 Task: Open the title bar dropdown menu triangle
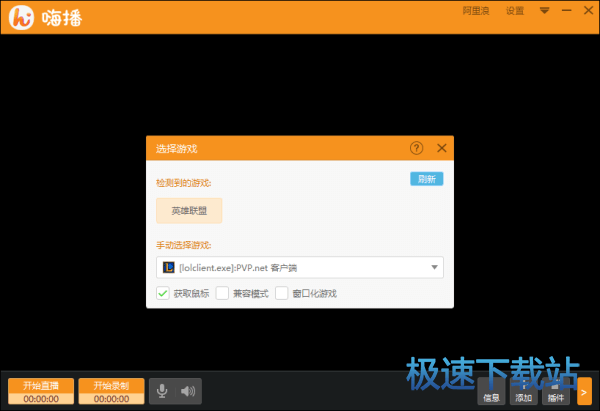click(x=544, y=10)
